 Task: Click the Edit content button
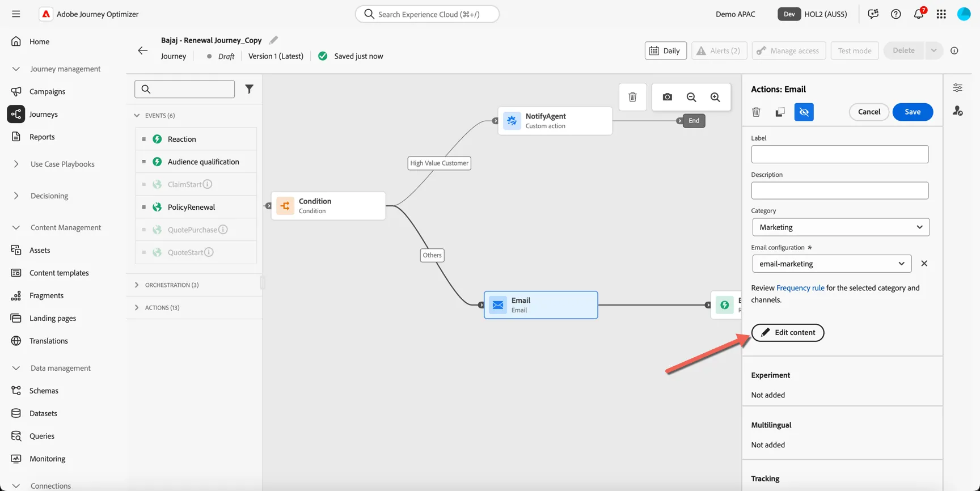[x=787, y=332]
